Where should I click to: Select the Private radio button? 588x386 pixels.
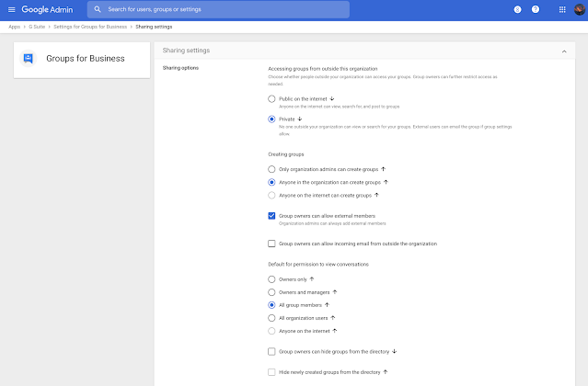271,119
